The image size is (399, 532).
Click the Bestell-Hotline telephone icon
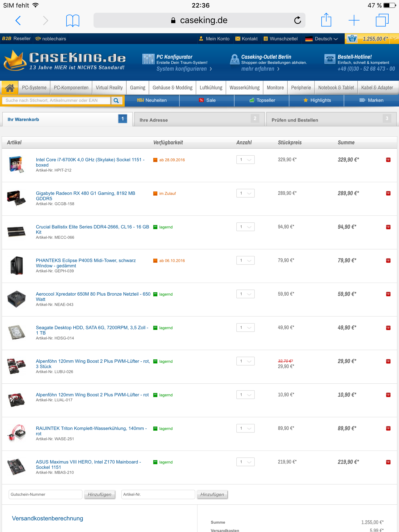(x=330, y=59)
